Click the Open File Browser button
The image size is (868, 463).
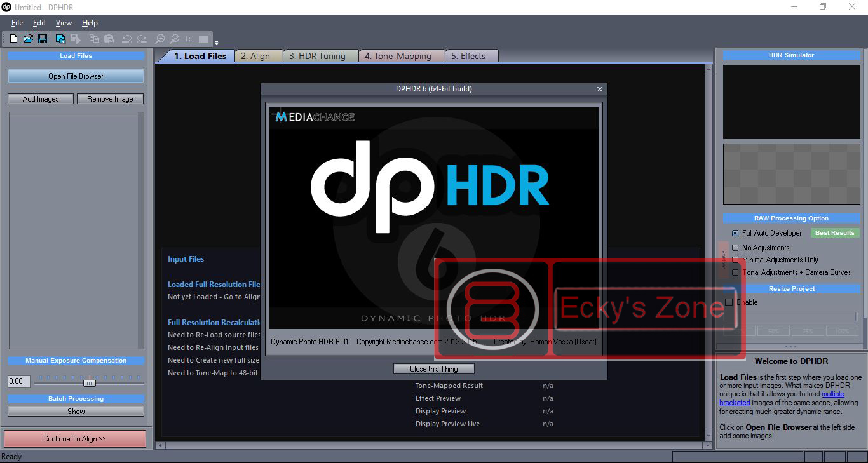(x=76, y=76)
